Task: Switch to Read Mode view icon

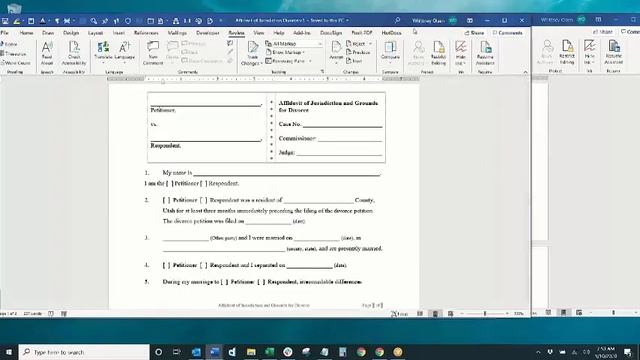Action: coord(420,313)
